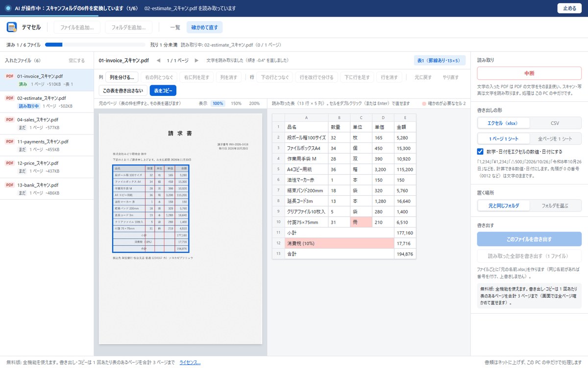
Task: Click the PDF icon for 13-bank_スキャン.pdf
Action: [x=9, y=185]
